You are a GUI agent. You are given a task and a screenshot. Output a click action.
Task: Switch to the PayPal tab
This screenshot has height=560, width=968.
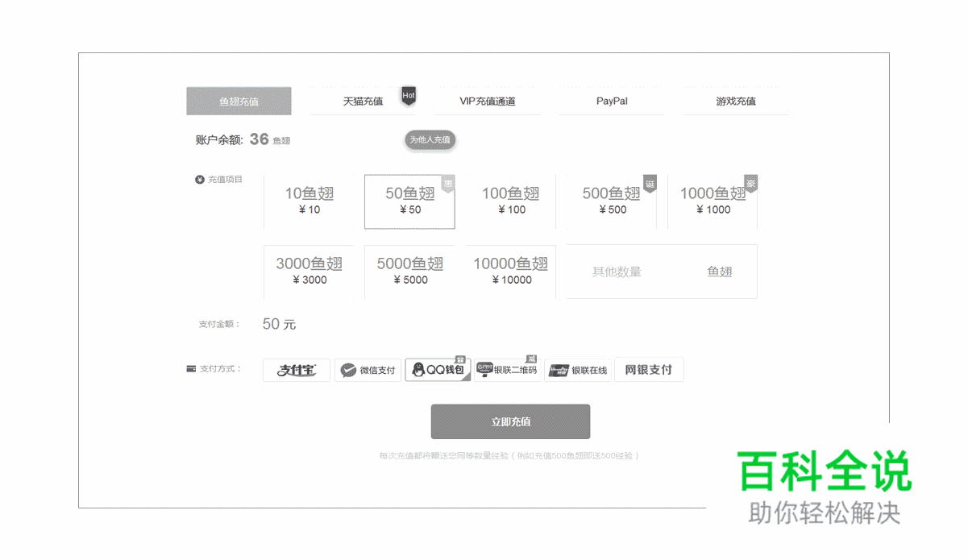pyautogui.click(x=611, y=101)
